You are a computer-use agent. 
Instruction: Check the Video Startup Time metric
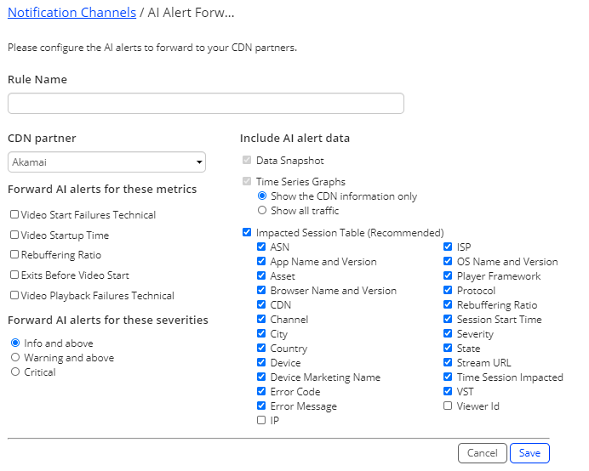[14, 235]
